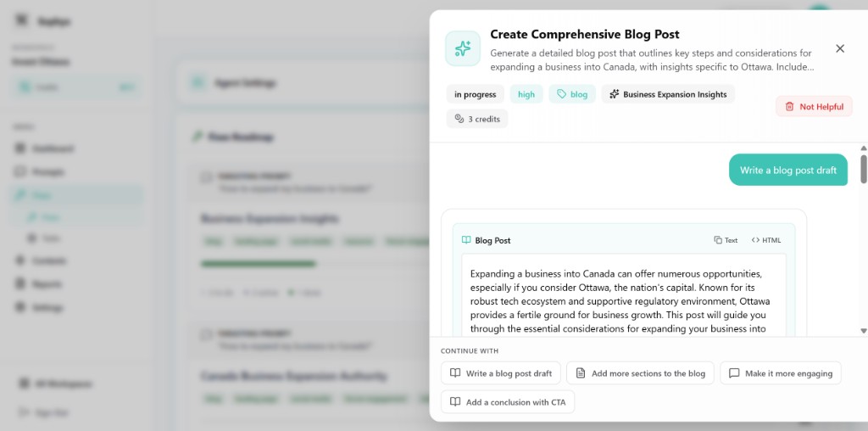Click the scrollbar up arrow in chat
This screenshot has height=431, width=868.
[x=864, y=148]
